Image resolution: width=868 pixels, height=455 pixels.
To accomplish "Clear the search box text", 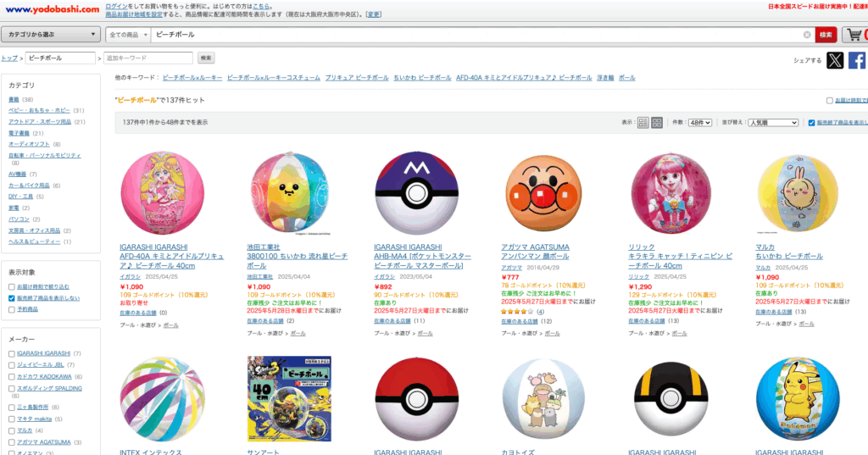I will pyautogui.click(x=807, y=35).
